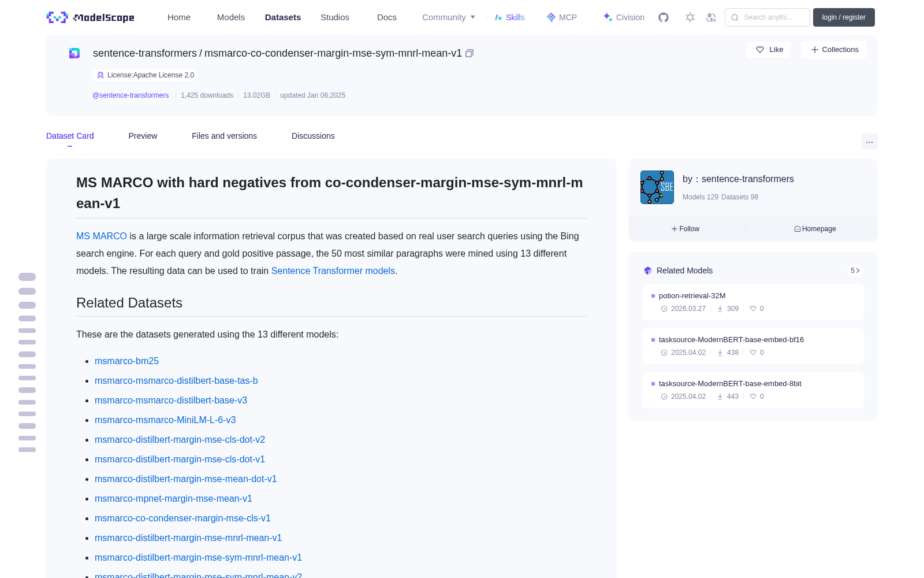924x578 pixels.
Task: Open the three-dots more options button
Action: (869, 142)
